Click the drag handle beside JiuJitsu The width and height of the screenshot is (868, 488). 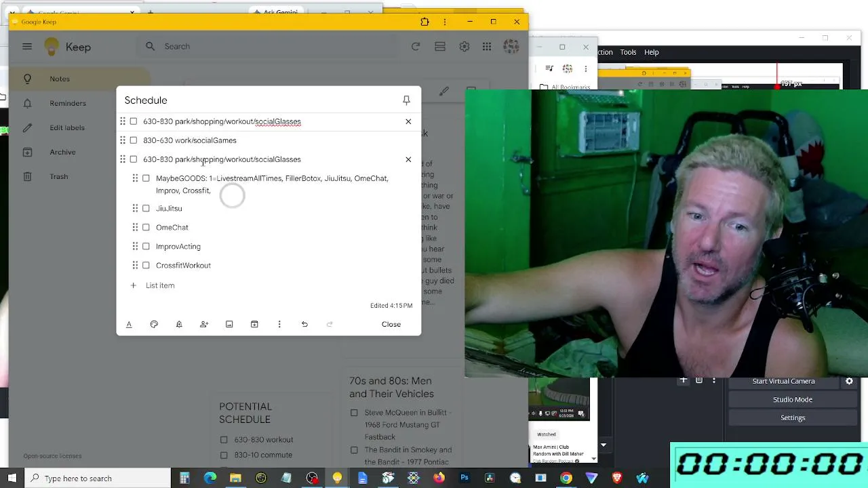tap(135, 208)
